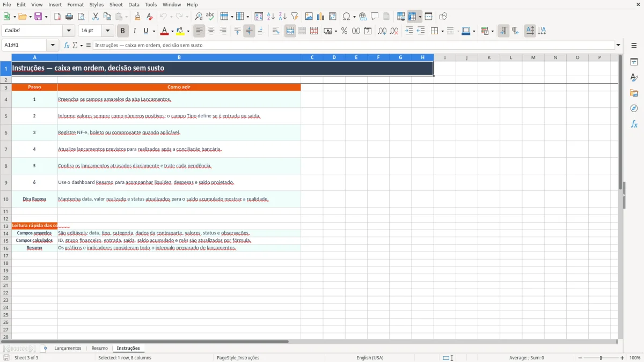Open the Calibri font name dropdown
This screenshot has width=644, height=362.
pos(69,31)
